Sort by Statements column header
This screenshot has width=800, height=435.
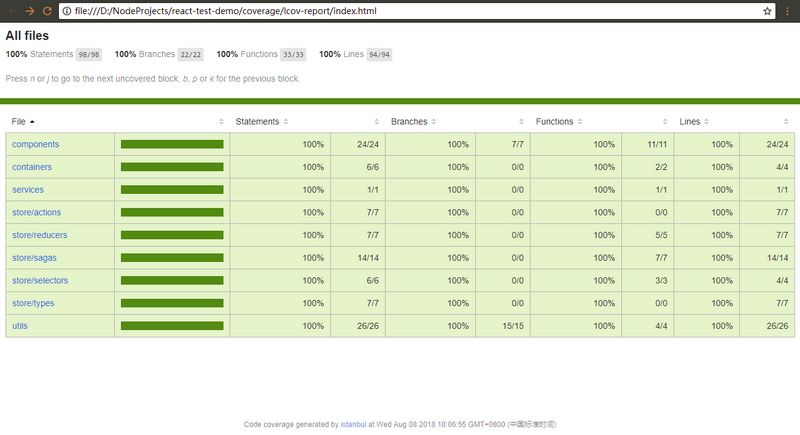coord(262,121)
